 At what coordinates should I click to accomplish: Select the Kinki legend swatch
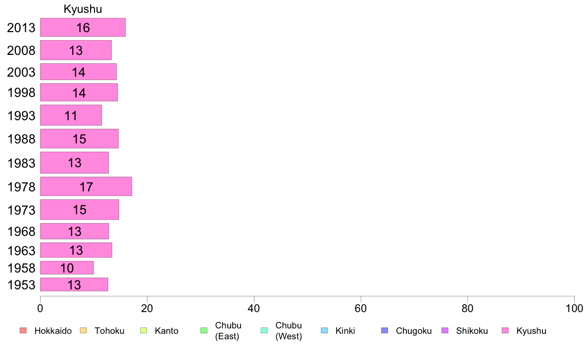324,330
